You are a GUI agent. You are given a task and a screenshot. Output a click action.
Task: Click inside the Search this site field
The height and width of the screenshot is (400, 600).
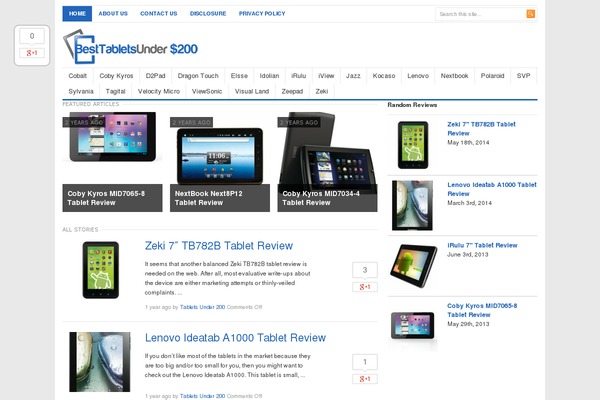[x=481, y=14]
